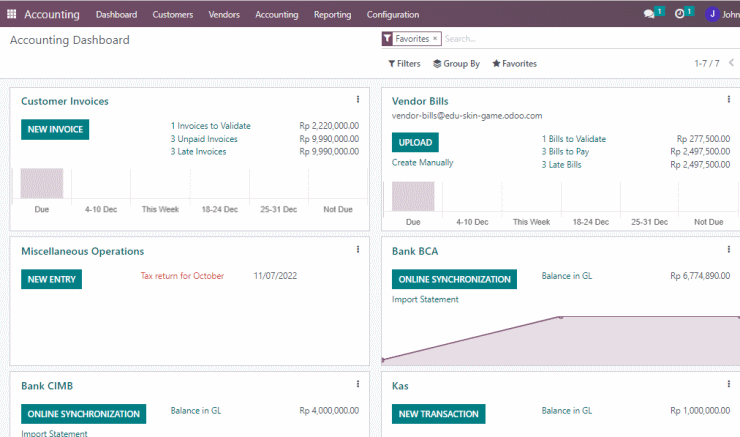Screen dimensions: 740x437
Task: Click the Miscellaneous Operations card title
Action: click(83, 251)
